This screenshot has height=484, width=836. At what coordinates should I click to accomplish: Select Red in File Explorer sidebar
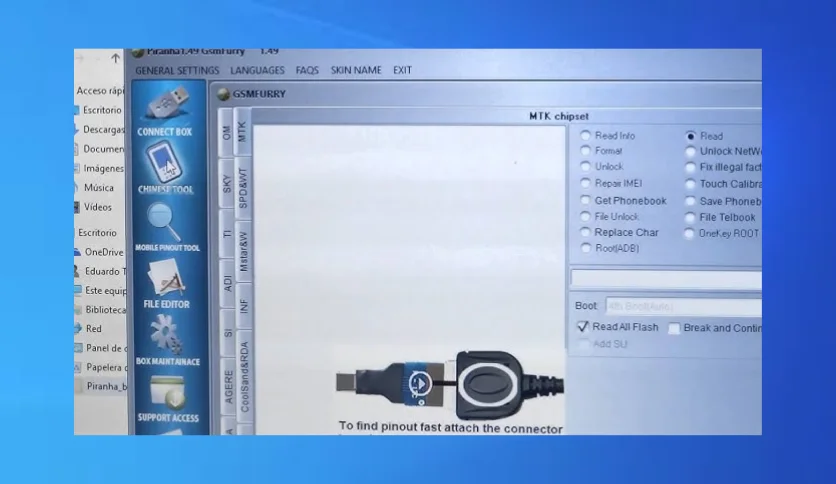pos(93,329)
